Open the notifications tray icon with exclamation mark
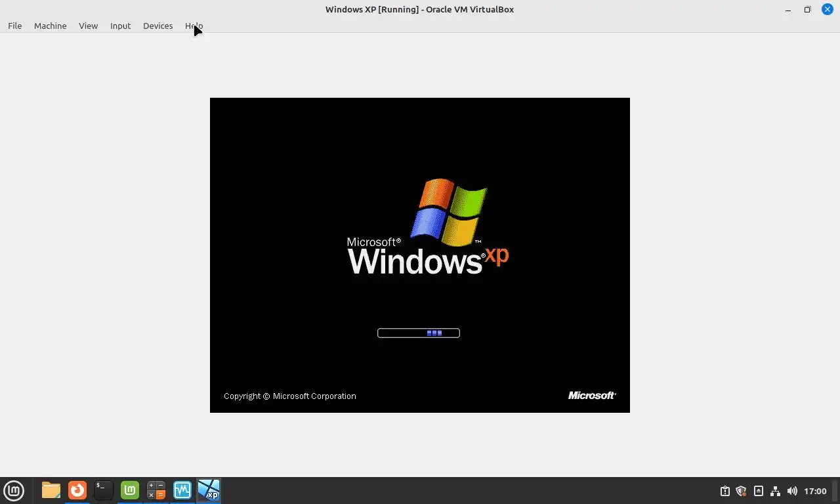The height and width of the screenshot is (504, 840). tap(724, 491)
